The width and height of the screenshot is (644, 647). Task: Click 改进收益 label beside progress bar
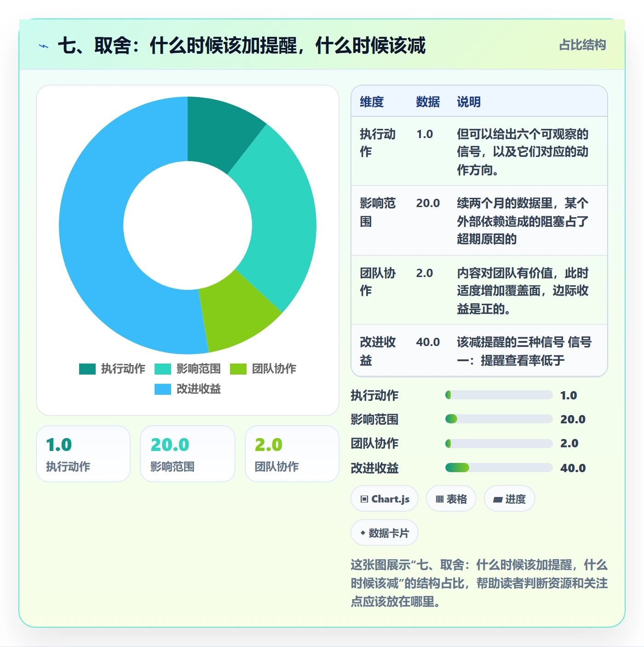(x=374, y=468)
